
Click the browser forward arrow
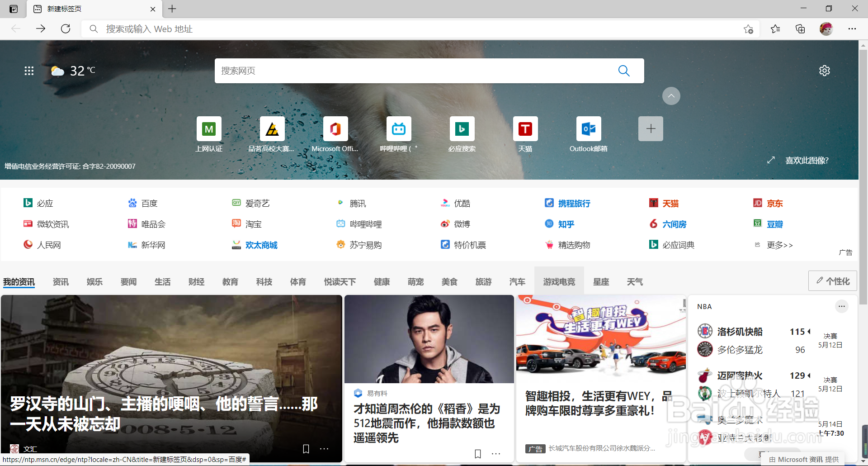(41, 29)
